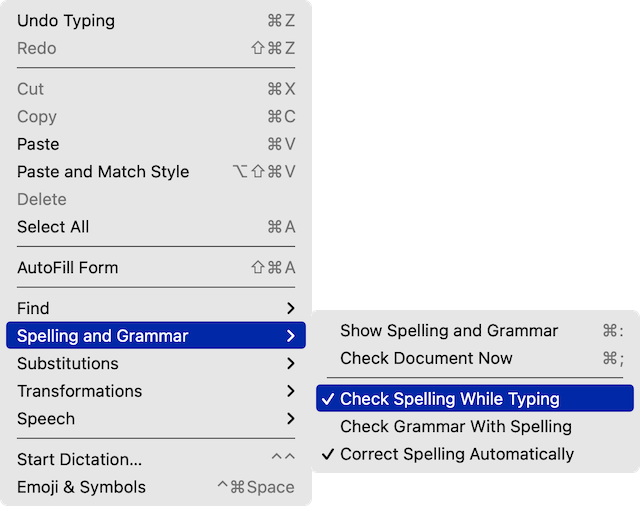Run Check Document Now
643x506 pixels.
point(426,358)
